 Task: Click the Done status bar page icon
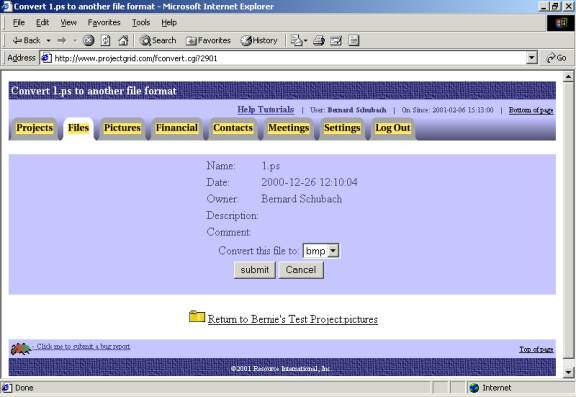(x=7, y=388)
